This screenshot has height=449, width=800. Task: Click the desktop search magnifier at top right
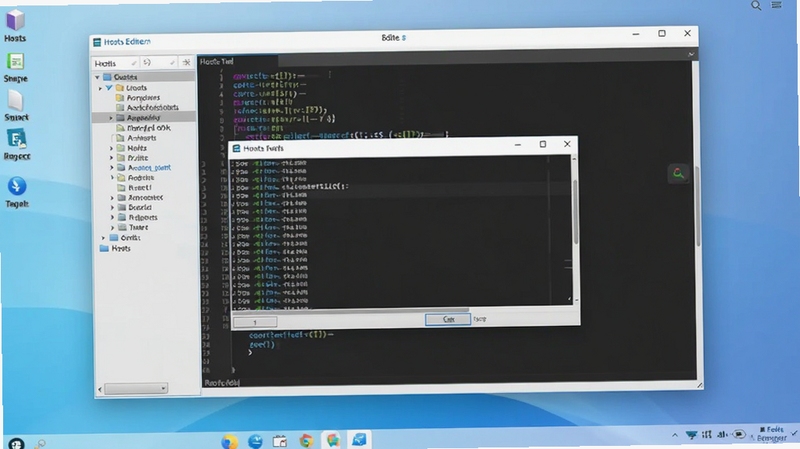click(x=756, y=6)
